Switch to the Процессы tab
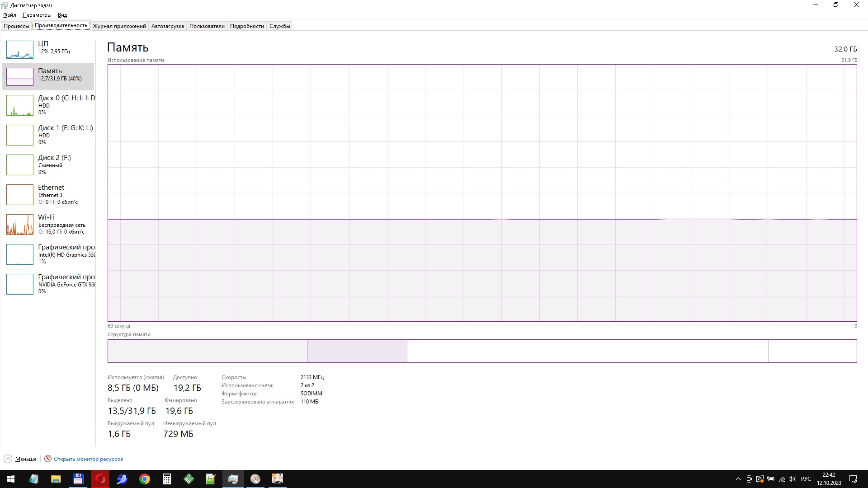The height and width of the screenshot is (488, 868). coord(16,26)
